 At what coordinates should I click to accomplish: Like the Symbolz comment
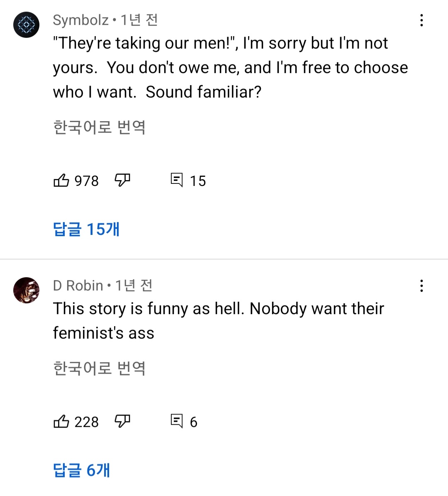[61, 180]
